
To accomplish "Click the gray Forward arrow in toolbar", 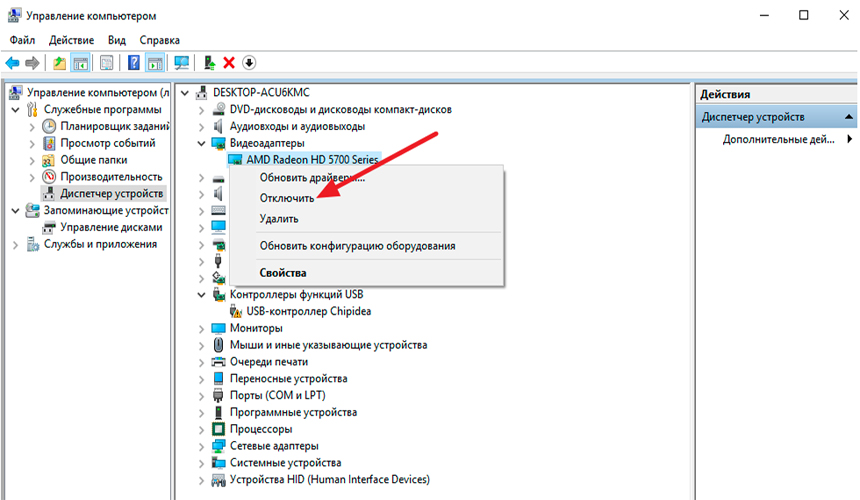I will point(32,63).
